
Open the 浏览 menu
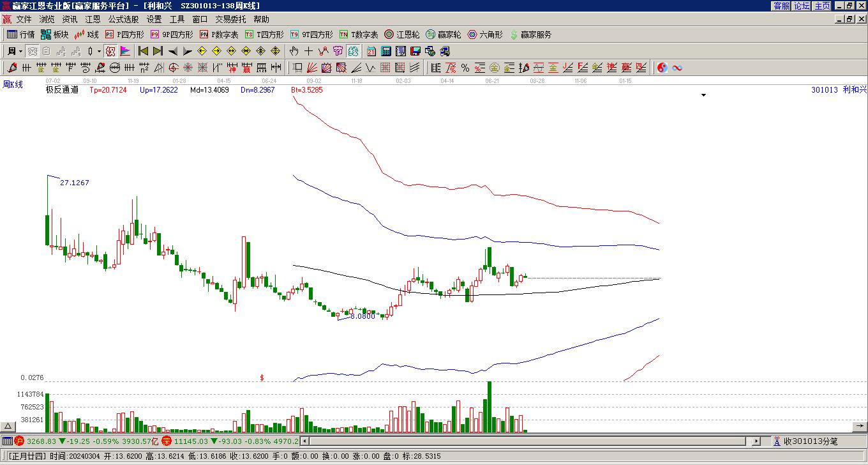[x=47, y=19]
